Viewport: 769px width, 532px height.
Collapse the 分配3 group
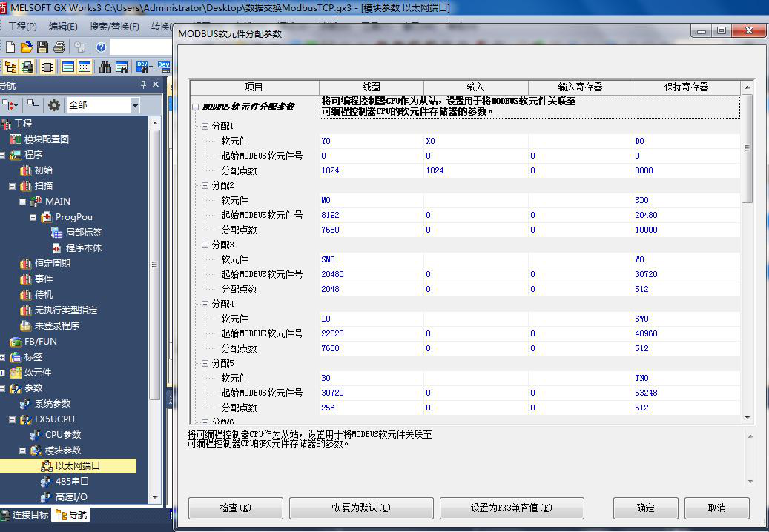click(x=205, y=245)
